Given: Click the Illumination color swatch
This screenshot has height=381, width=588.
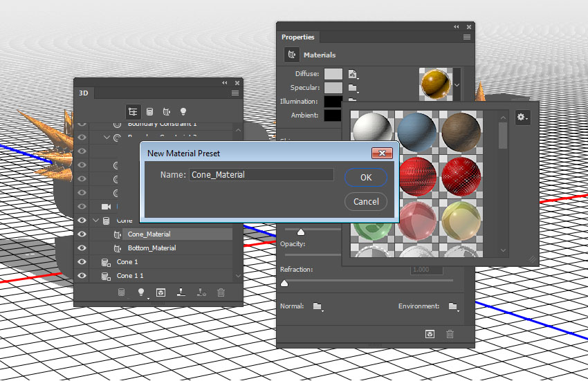Looking at the screenshot, I should pos(333,101).
